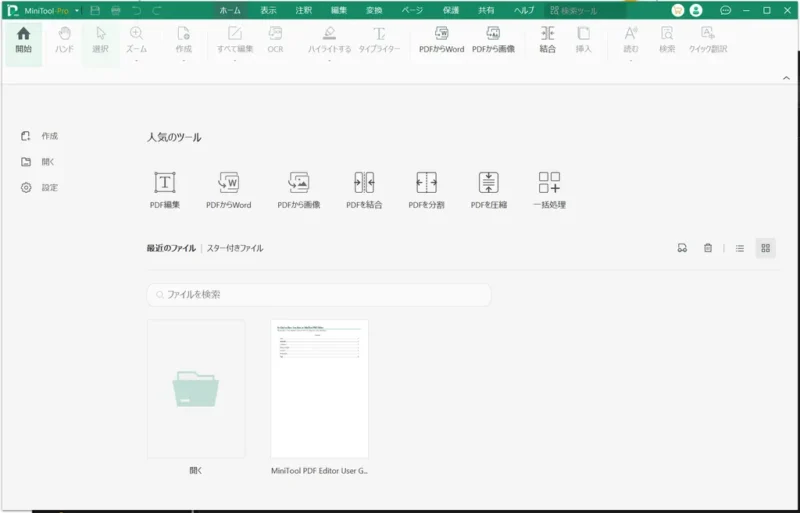
Task: Click the trash icon for recent files
Action: pyautogui.click(x=708, y=248)
